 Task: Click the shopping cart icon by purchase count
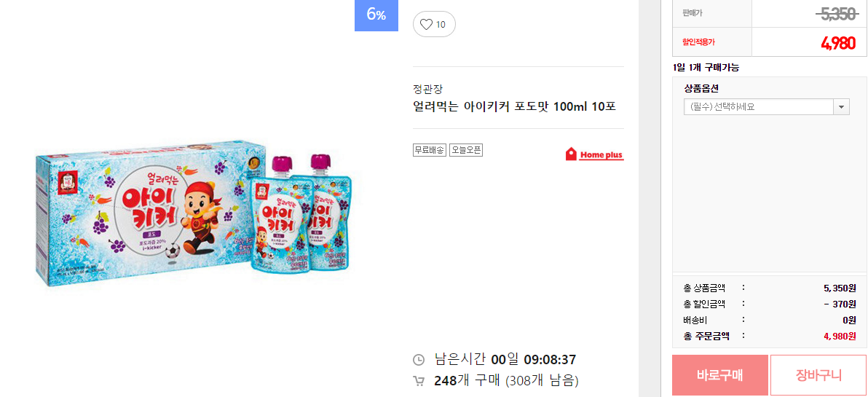coord(419,381)
